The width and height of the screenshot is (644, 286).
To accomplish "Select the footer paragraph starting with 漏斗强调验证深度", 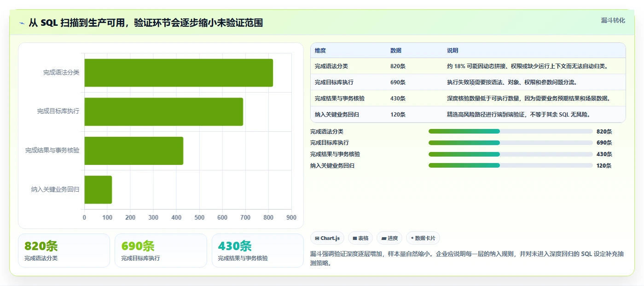I will click(x=467, y=259).
